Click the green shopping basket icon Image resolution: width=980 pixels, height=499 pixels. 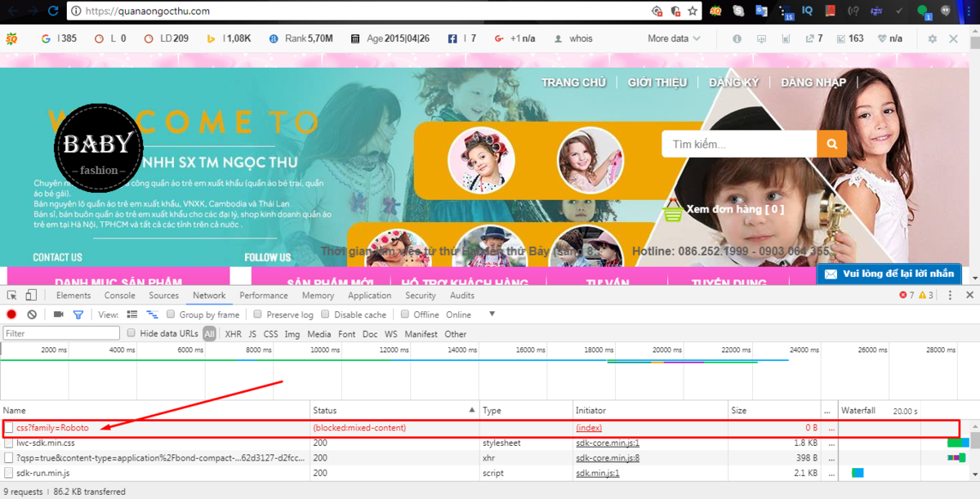coord(673,212)
